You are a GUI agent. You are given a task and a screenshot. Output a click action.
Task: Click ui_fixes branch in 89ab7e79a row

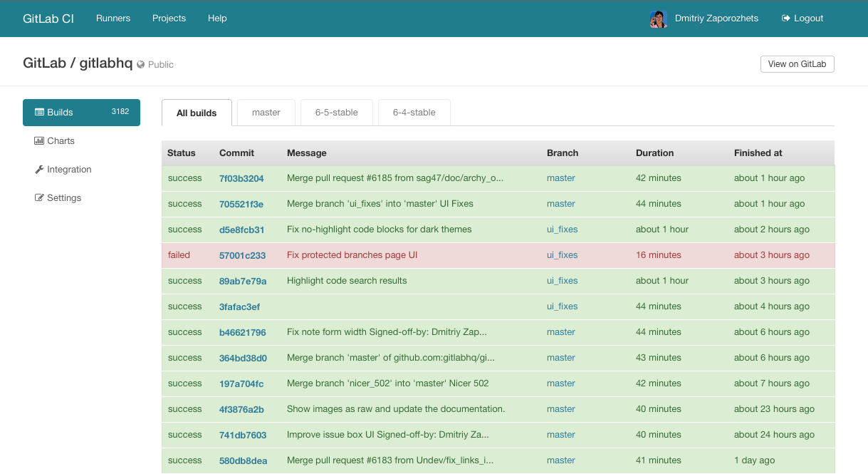[x=562, y=281]
